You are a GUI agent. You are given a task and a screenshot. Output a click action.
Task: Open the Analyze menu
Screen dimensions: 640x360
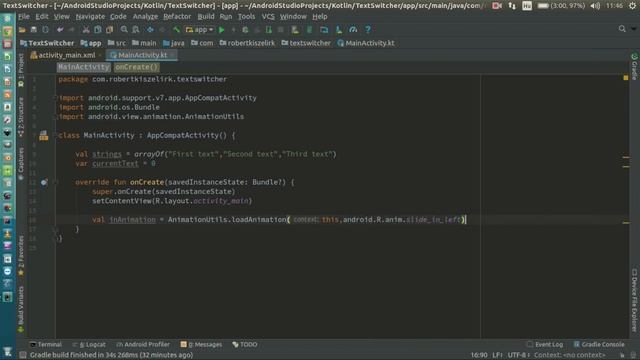[x=145, y=17]
